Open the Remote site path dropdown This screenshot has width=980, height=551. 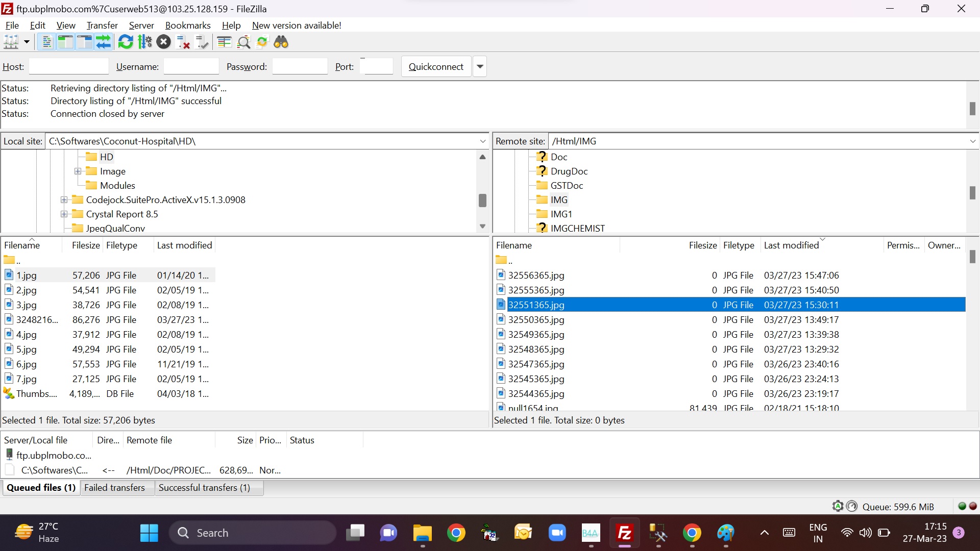(x=972, y=141)
